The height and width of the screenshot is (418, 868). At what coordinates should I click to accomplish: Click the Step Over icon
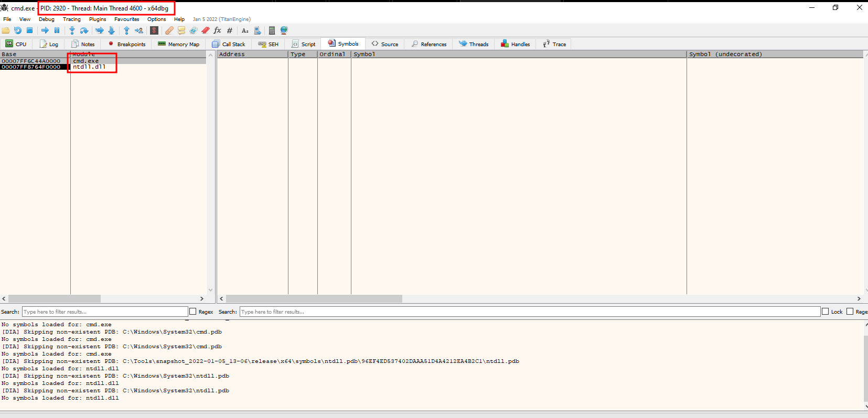point(84,30)
